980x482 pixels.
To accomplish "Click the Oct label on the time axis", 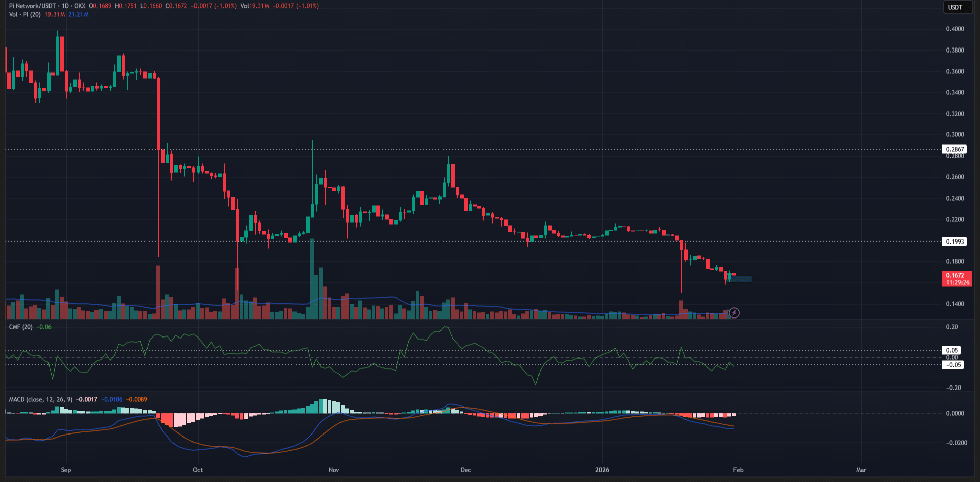I will pyautogui.click(x=198, y=470).
